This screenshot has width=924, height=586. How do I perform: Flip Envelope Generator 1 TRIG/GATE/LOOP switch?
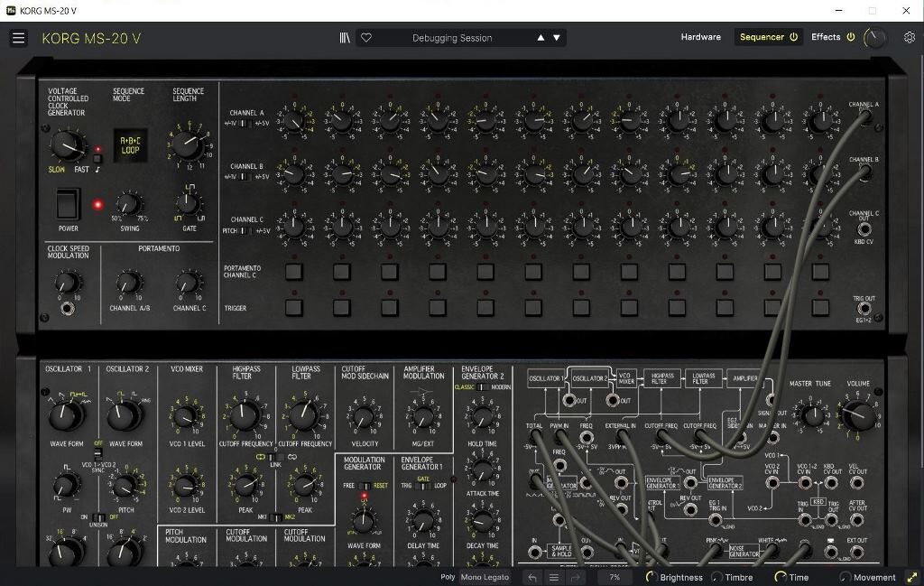coord(423,486)
